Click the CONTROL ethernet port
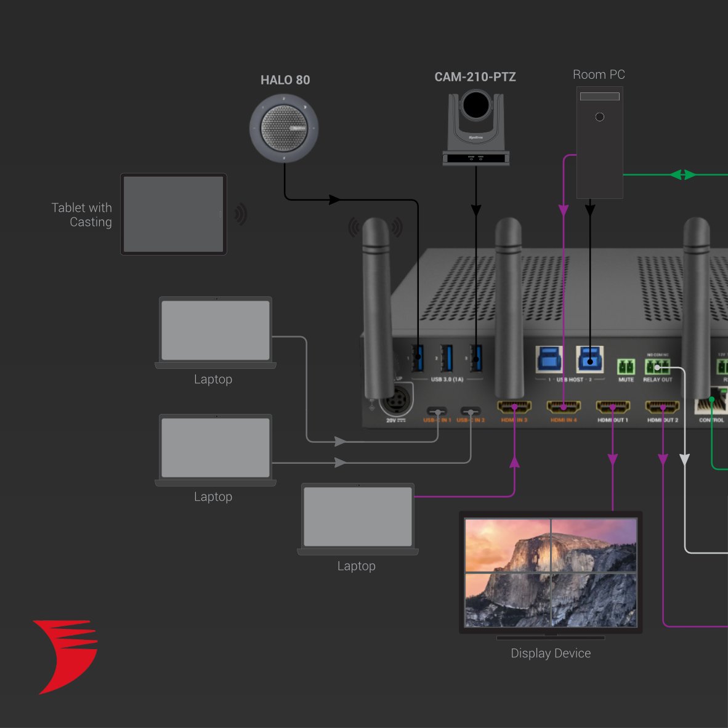Viewport: 728px width, 728px height. coord(711,400)
